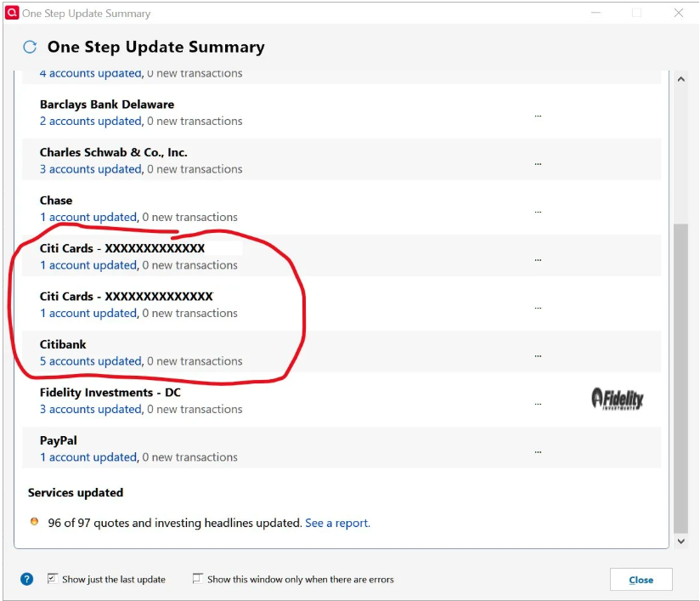
Task: Open the ellipsis menu for Citibank
Action: pos(538,355)
